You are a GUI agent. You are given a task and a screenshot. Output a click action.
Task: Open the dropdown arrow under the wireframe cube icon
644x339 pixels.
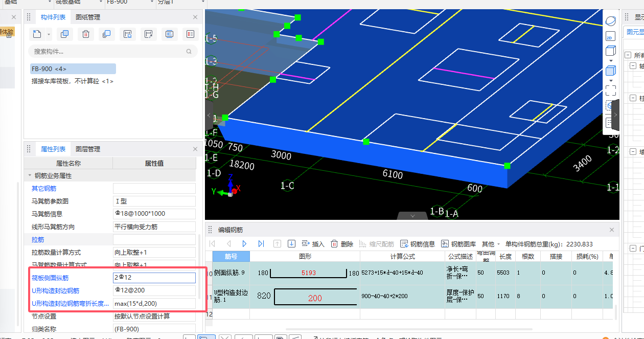tap(610, 60)
